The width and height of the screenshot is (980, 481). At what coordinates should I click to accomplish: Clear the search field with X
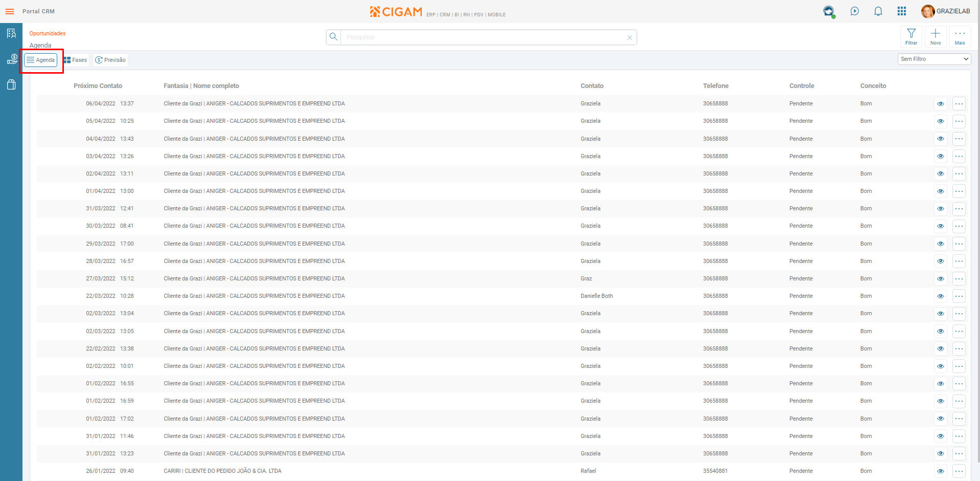630,37
